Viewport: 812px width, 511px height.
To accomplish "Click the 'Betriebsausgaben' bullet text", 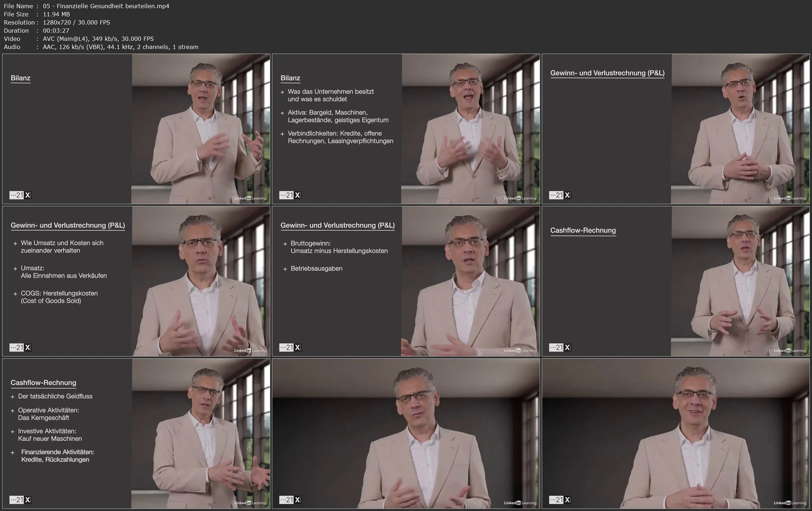I will pos(316,268).
